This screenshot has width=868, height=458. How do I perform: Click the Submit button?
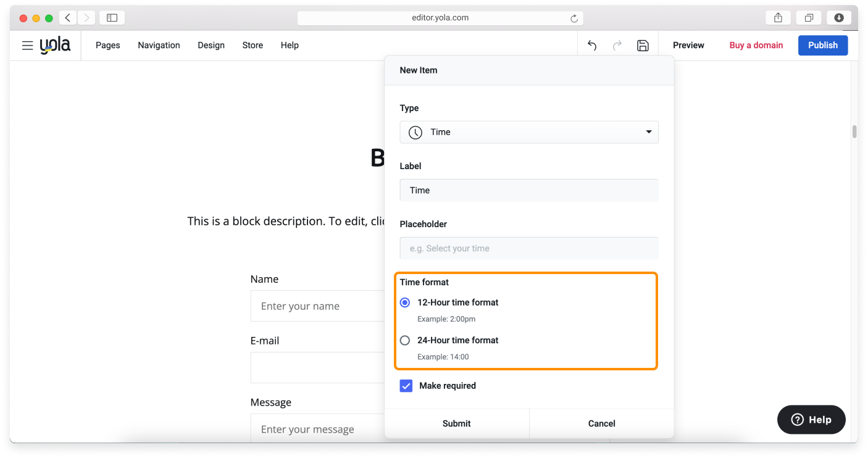pyautogui.click(x=456, y=423)
